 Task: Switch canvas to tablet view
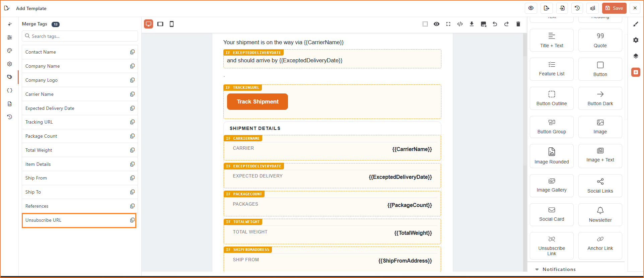(x=160, y=24)
